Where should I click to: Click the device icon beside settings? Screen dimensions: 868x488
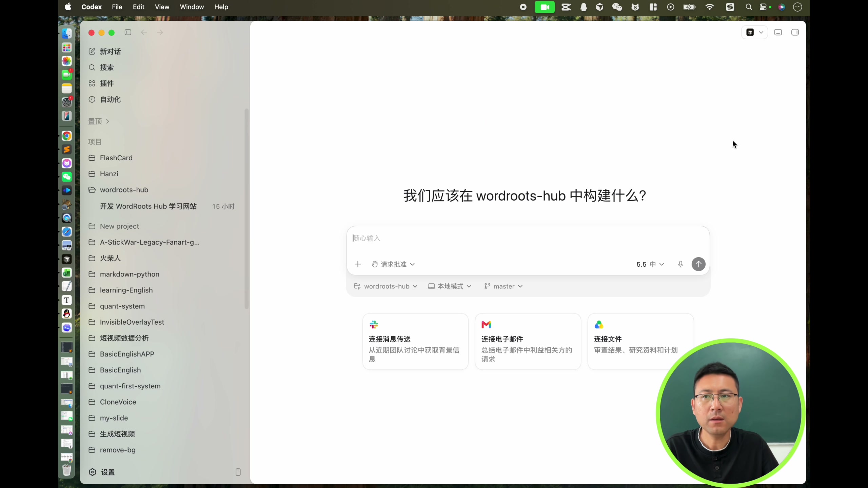(x=238, y=472)
